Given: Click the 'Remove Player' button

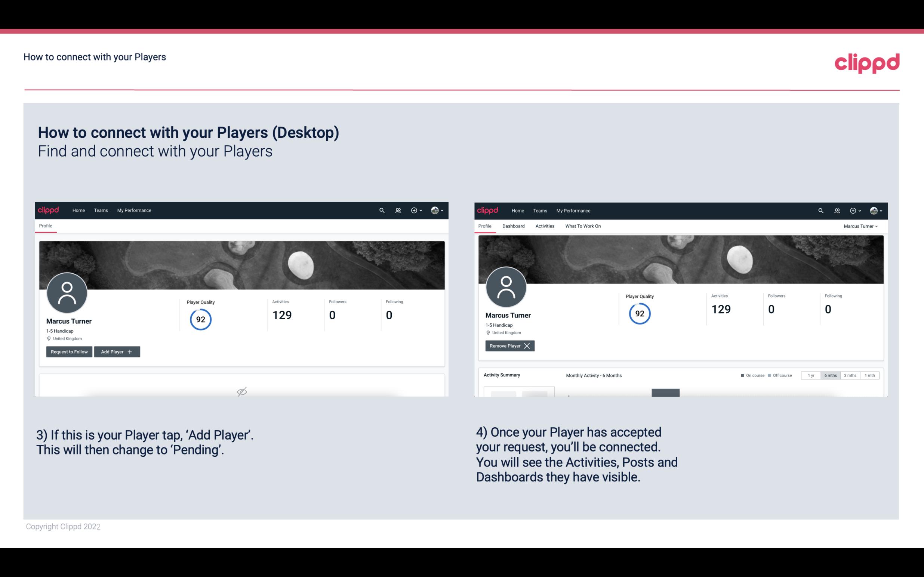Looking at the screenshot, I should (508, 346).
